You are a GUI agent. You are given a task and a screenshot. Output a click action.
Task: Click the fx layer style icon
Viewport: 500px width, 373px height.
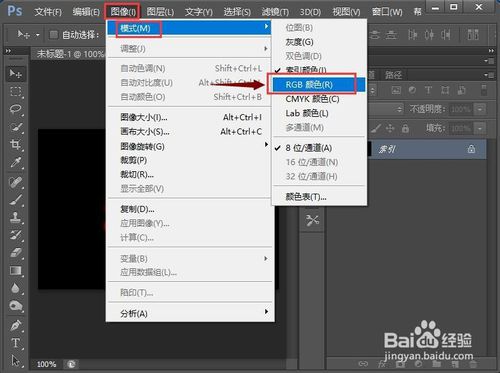[x=382, y=364]
